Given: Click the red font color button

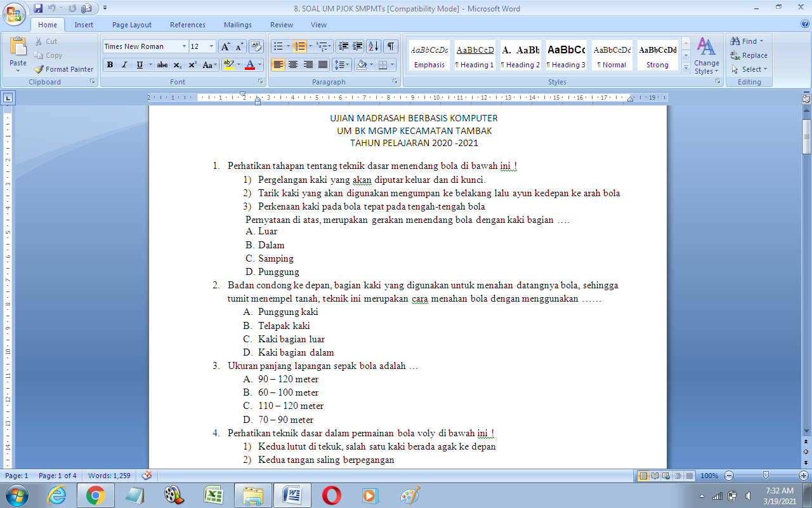Looking at the screenshot, I should (250, 65).
